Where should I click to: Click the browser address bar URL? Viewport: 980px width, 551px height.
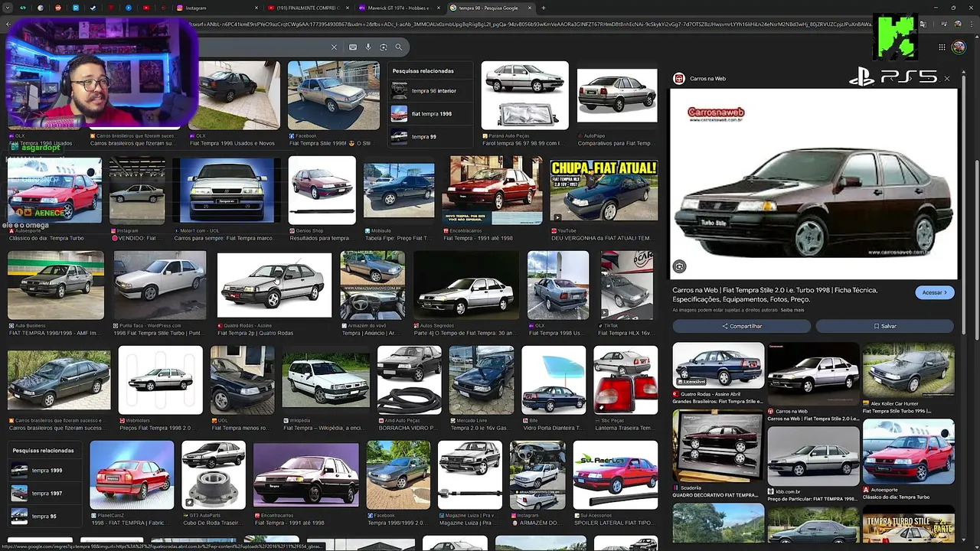[528, 24]
